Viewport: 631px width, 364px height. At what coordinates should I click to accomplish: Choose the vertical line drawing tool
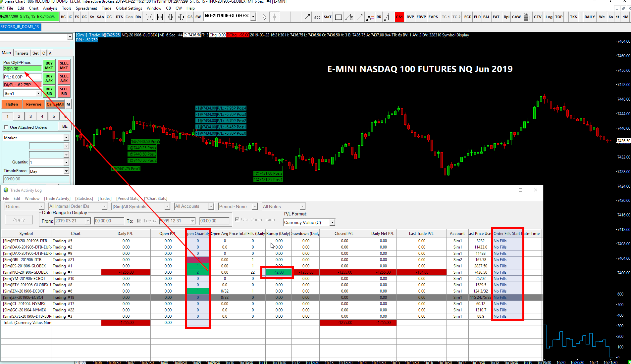(296, 17)
